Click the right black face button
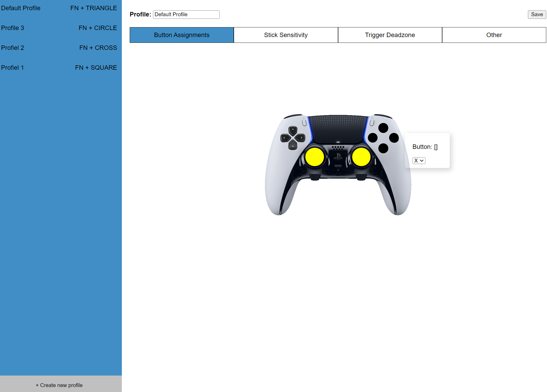The image size is (547, 392). point(394,138)
